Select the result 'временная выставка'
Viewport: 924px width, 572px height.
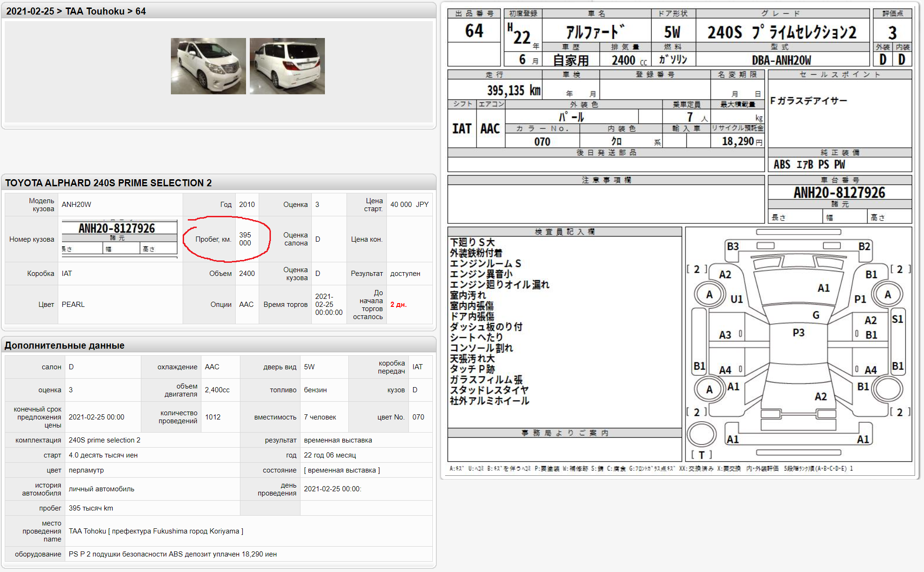point(338,440)
